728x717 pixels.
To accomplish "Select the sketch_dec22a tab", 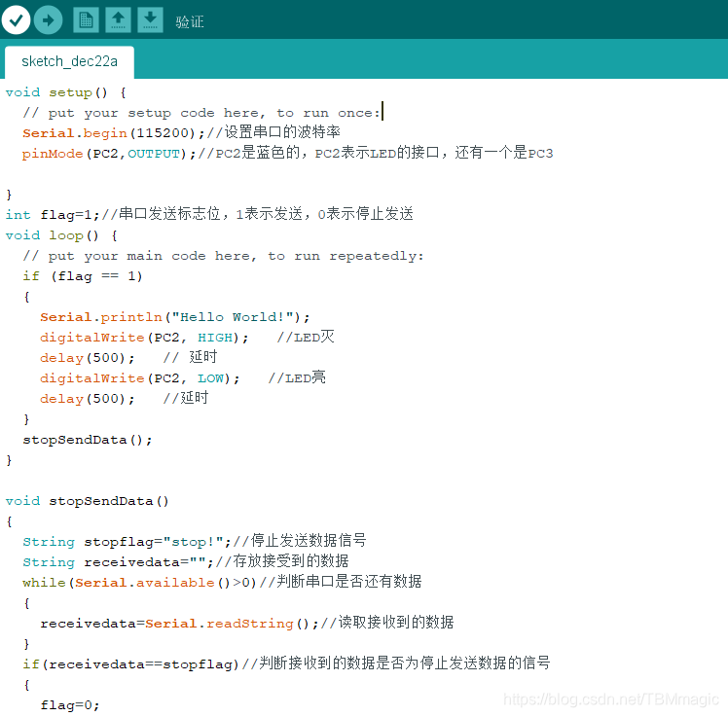I will 70,61.
